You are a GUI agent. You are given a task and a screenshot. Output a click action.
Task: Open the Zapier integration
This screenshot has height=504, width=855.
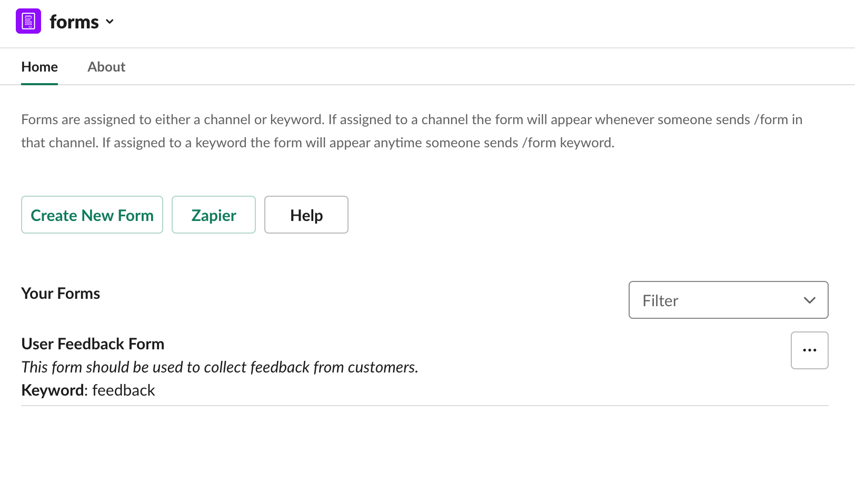point(213,215)
